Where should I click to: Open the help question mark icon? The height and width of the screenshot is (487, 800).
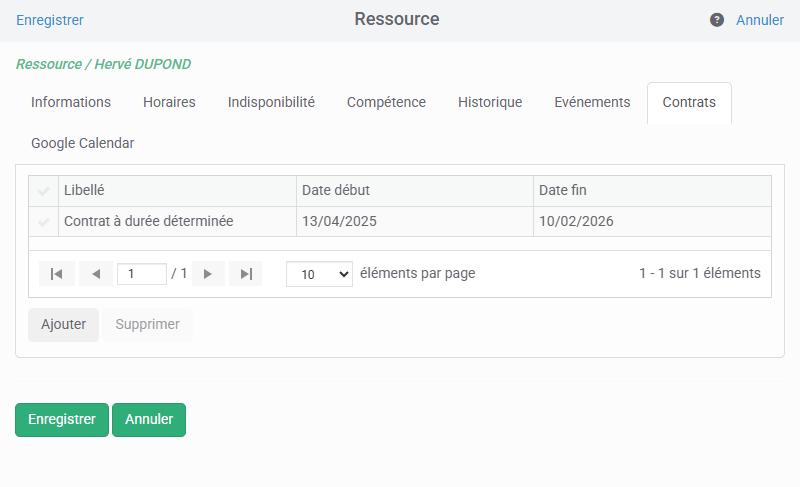coord(717,20)
